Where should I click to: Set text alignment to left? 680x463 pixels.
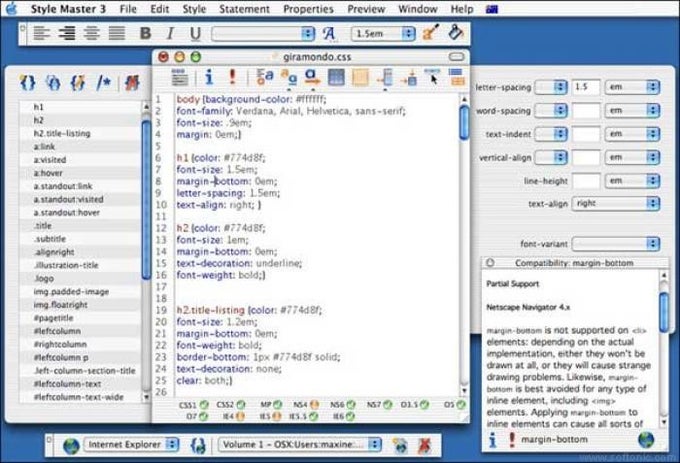click(x=42, y=33)
